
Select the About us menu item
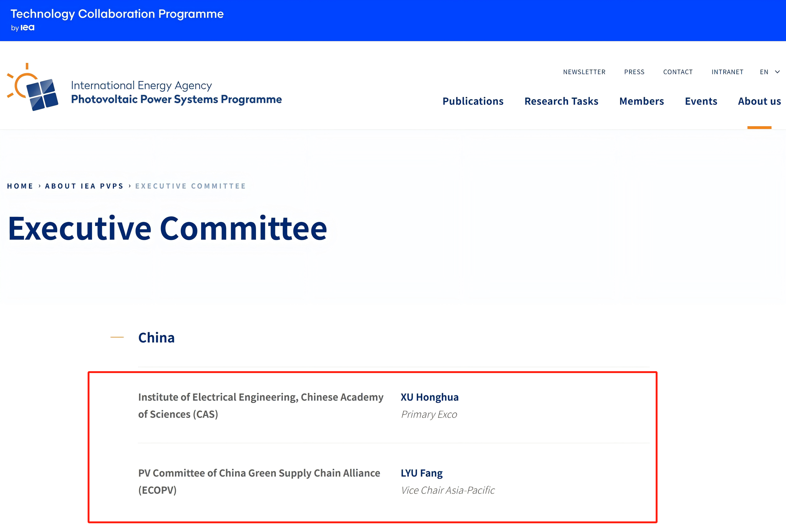tap(759, 101)
